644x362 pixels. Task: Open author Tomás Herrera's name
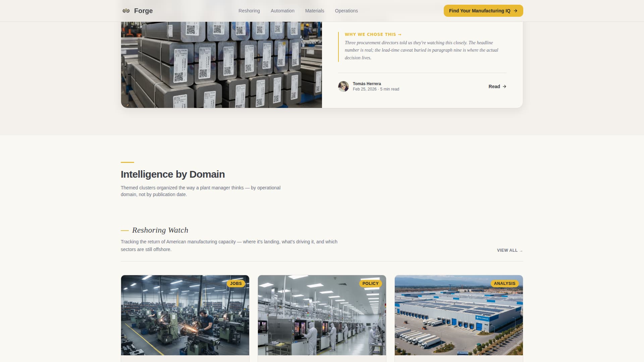tap(367, 84)
